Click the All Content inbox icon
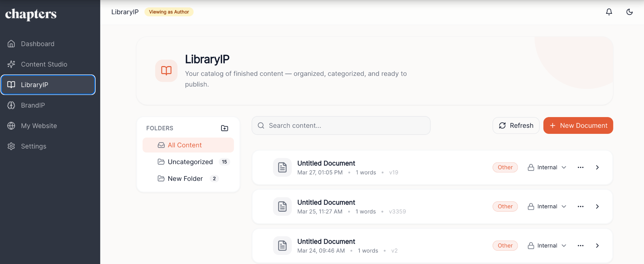This screenshot has height=264, width=644. click(161, 145)
